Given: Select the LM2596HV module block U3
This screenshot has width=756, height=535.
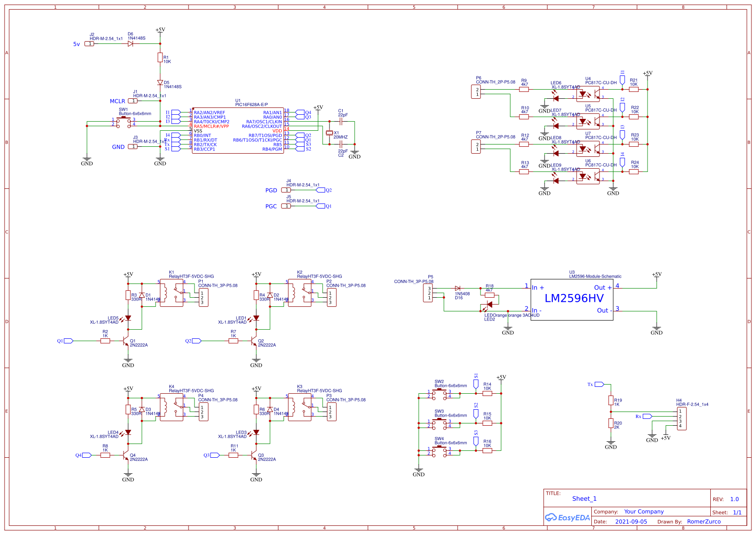Looking at the screenshot, I should 572,300.
